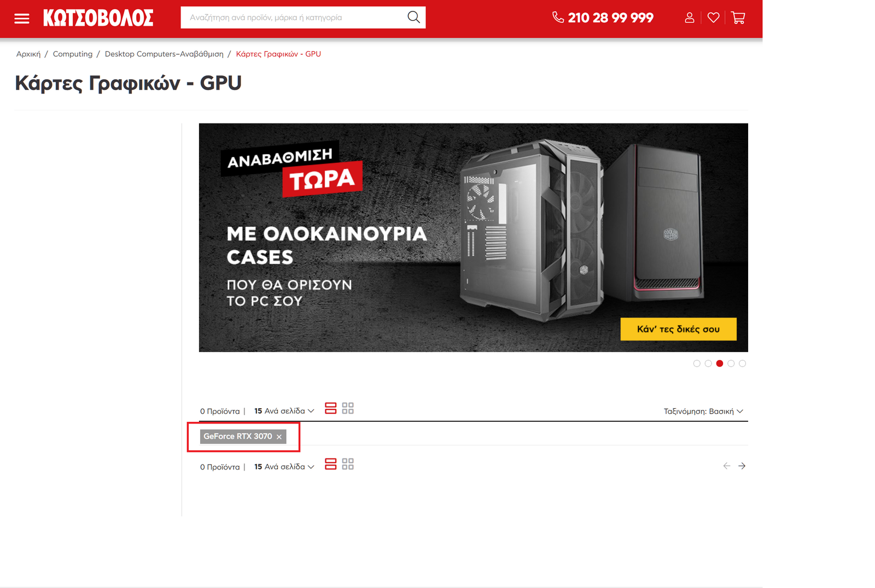Open the shopping cart icon
875x588 pixels.
[x=738, y=18]
